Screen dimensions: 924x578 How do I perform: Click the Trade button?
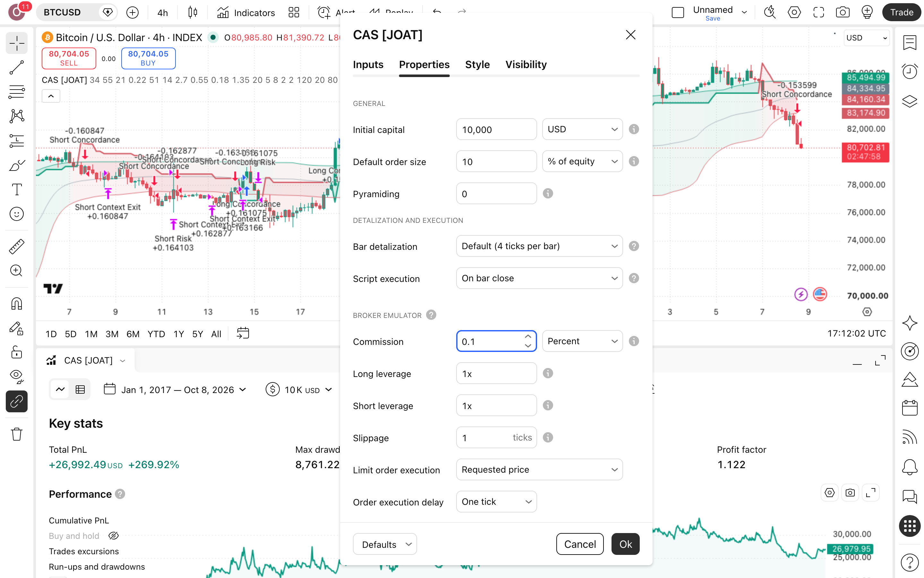coord(902,12)
